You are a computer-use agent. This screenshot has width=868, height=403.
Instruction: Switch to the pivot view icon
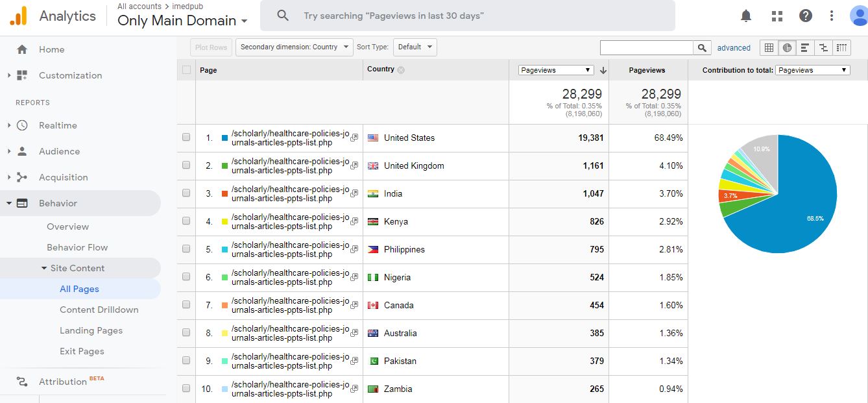[841, 47]
